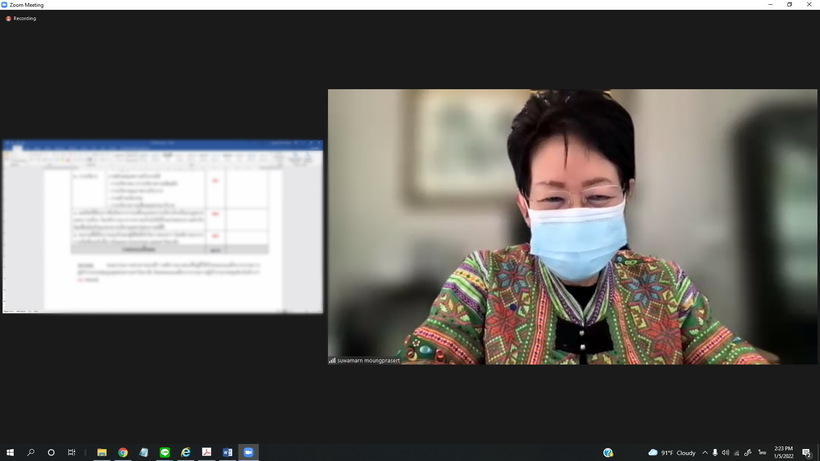Open Zoom from the taskbar
820x461 pixels.
coord(248,452)
